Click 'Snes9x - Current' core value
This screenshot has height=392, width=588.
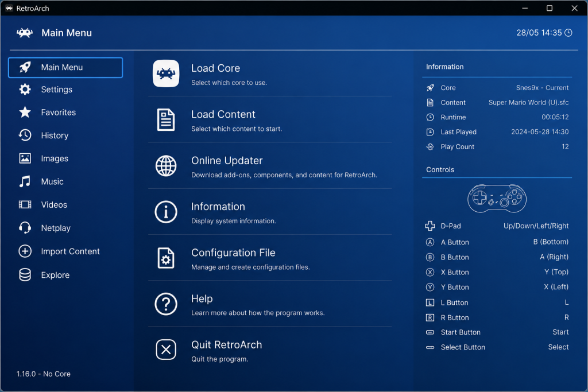click(x=542, y=88)
